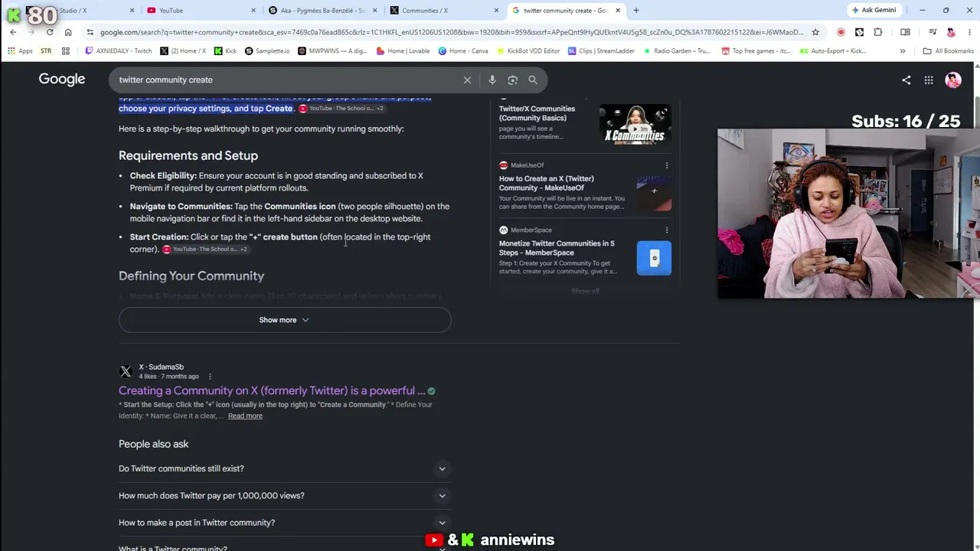Open 'Creating a Community on X' result
Image resolution: width=980 pixels, height=551 pixels.
pos(272,391)
